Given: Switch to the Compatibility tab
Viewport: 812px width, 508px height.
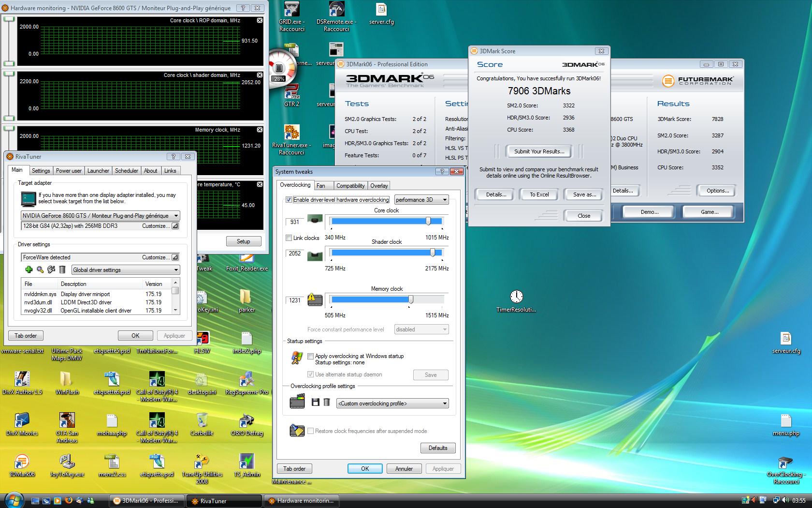Looking at the screenshot, I should pos(350,186).
